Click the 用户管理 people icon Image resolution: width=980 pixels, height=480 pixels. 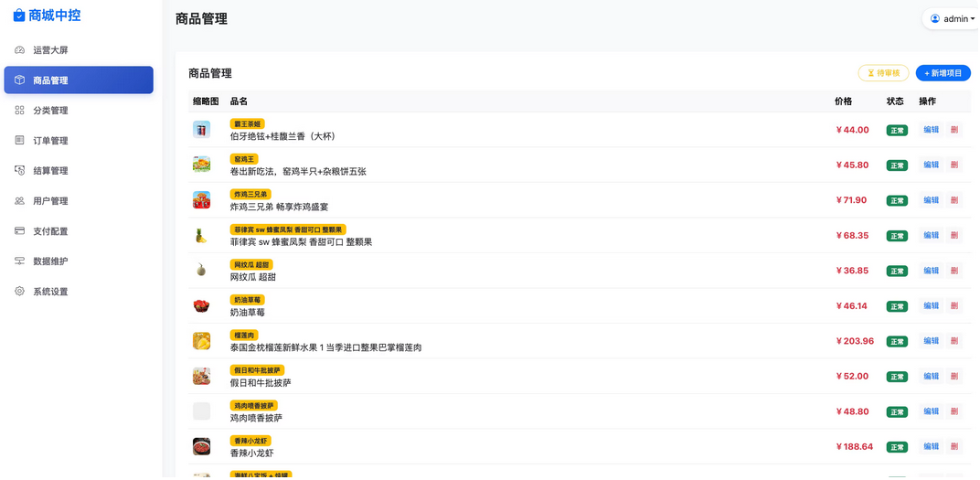(x=19, y=201)
